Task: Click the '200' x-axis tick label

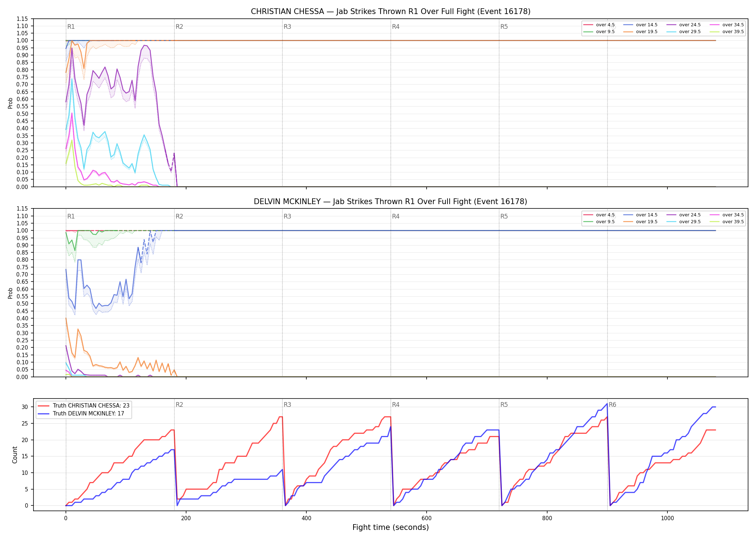Action: 186,518
